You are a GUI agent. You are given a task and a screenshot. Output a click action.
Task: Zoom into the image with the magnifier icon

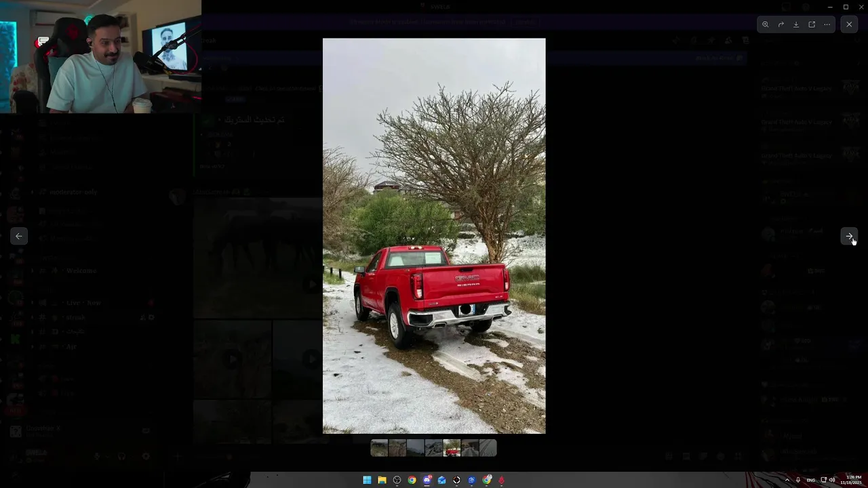pyautogui.click(x=766, y=24)
